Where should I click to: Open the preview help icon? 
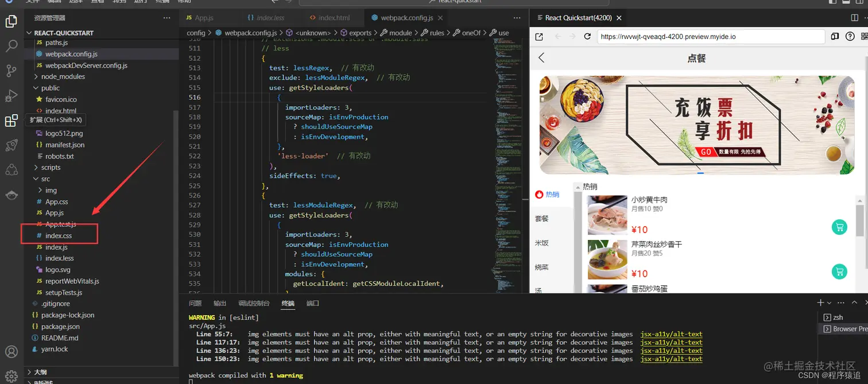pyautogui.click(x=850, y=37)
